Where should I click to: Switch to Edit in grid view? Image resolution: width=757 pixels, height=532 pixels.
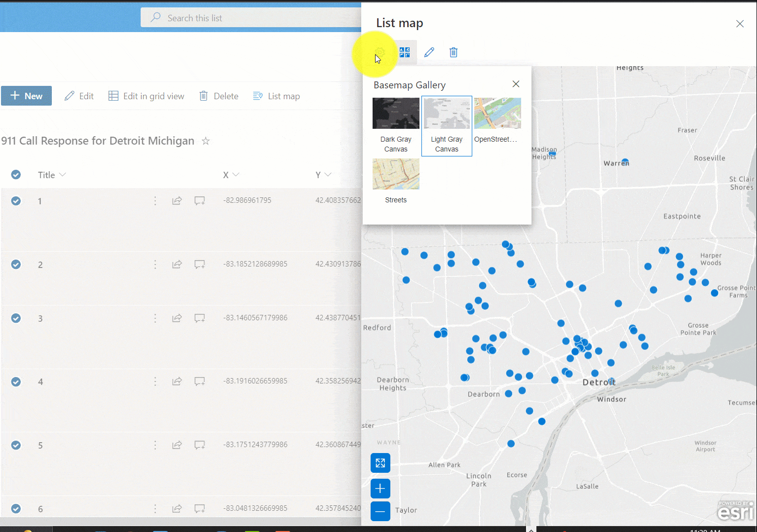pyautogui.click(x=147, y=96)
